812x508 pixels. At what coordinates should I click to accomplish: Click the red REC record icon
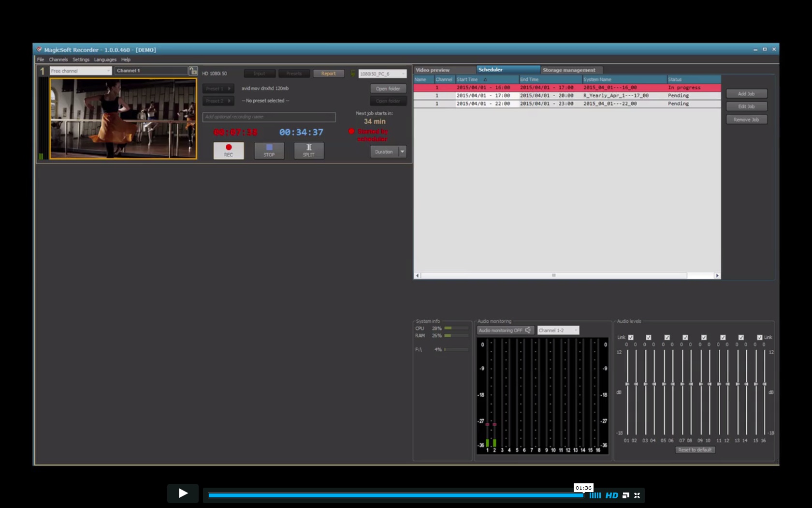click(x=228, y=148)
